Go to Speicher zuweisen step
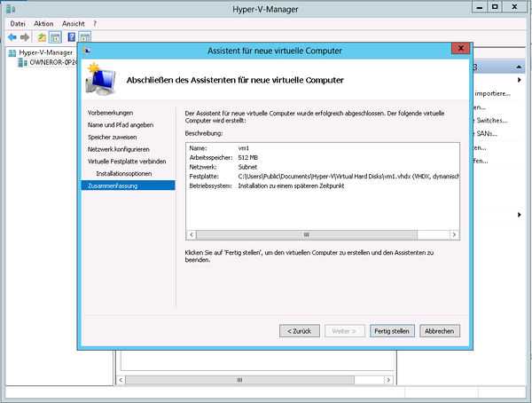This screenshot has width=532, height=403. [x=113, y=138]
